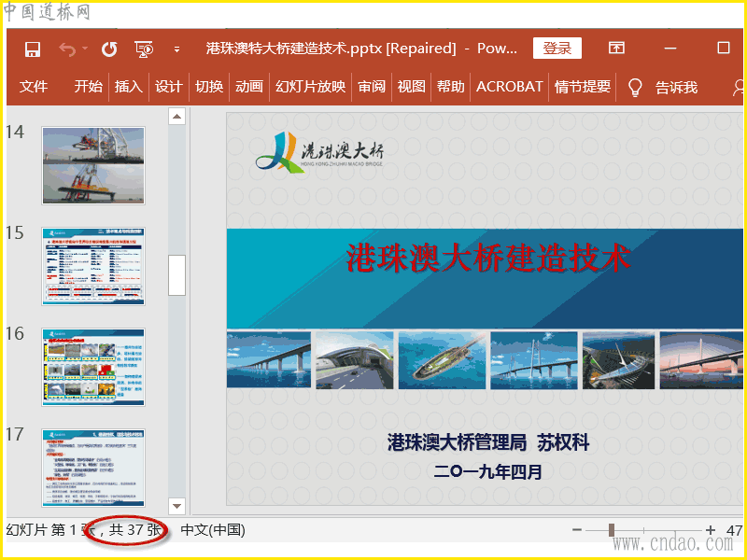Click the cable-stayed bridge photo on slide
This screenshot has width=747, height=560.
[533, 360]
